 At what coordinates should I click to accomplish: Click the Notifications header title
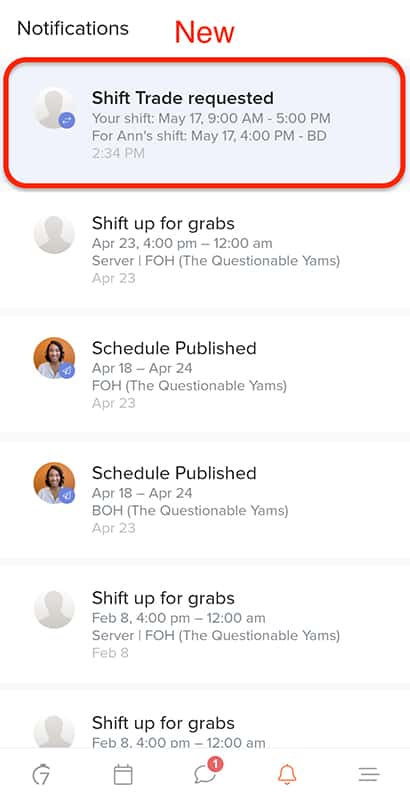click(x=73, y=29)
